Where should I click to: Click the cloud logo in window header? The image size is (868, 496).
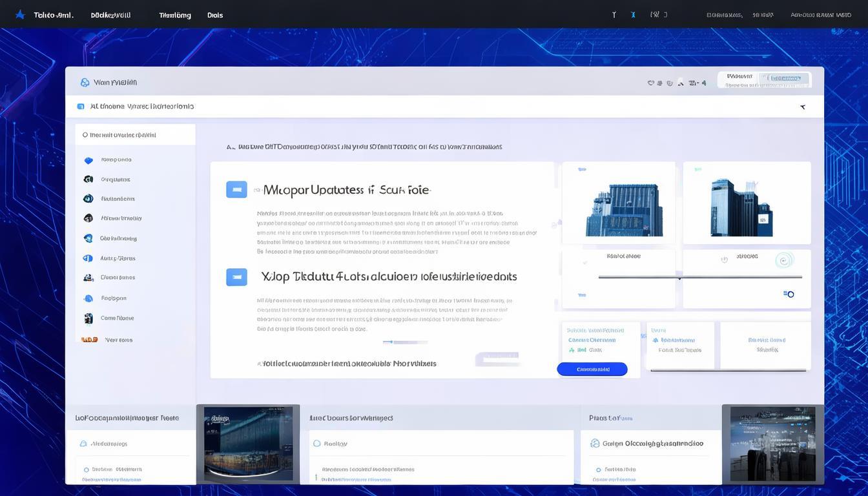coord(85,83)
